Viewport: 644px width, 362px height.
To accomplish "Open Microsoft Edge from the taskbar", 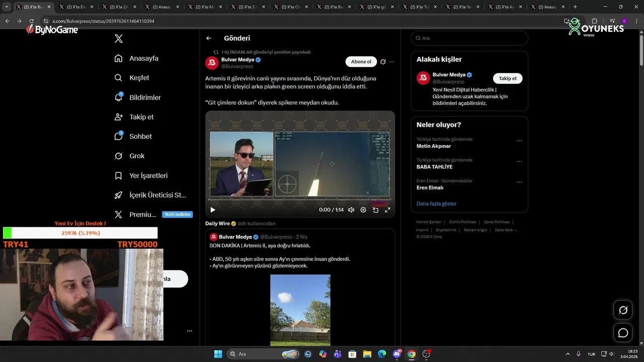I will point(382,354).
